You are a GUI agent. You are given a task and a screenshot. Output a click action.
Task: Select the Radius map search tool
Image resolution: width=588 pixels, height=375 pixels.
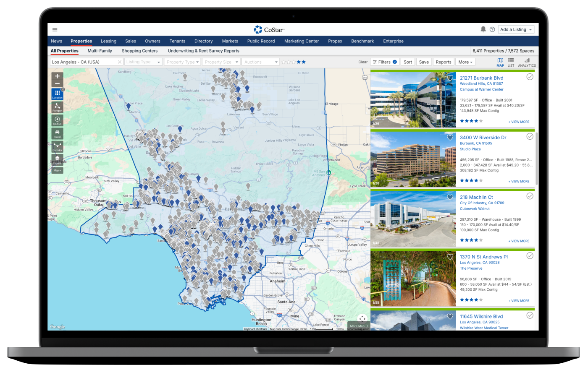[x=58, y=120]
